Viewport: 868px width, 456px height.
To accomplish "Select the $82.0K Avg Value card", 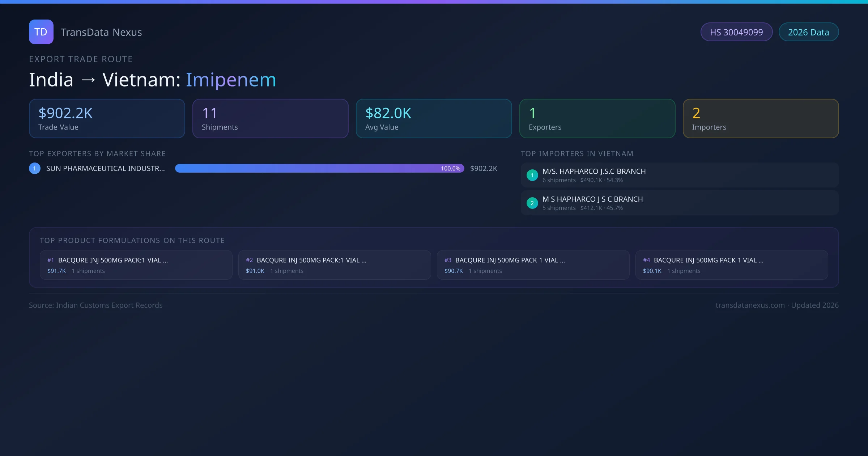I will [x=434, y=119].
